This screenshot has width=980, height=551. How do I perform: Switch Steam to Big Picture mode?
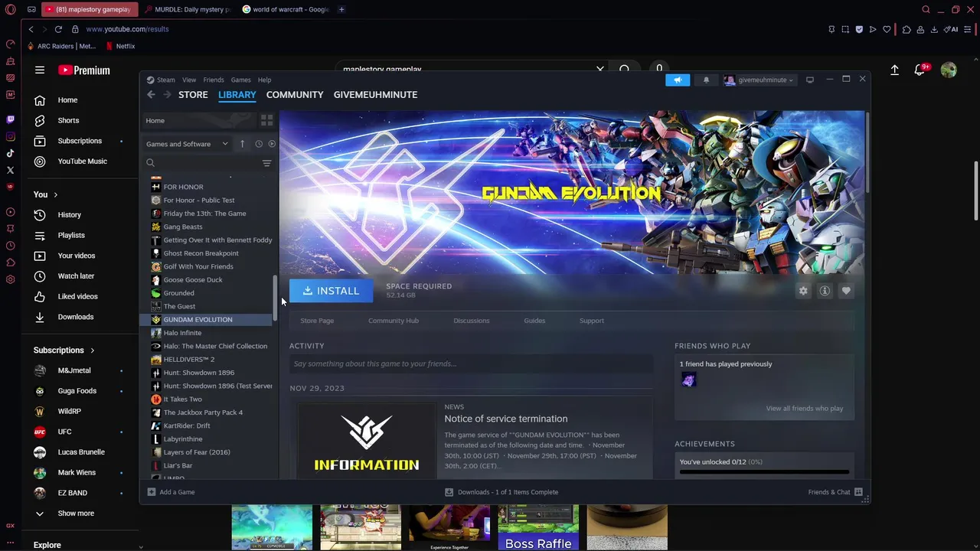(x=809, y=80)
